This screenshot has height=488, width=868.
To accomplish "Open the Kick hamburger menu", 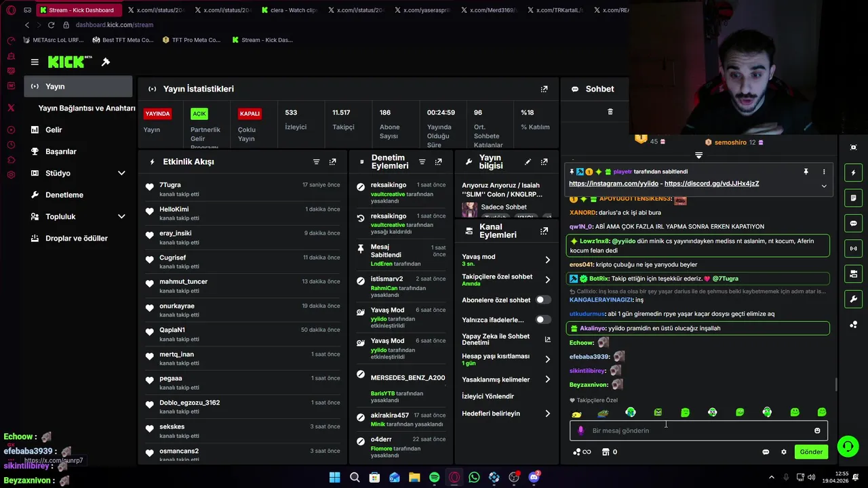I will 35,62.
